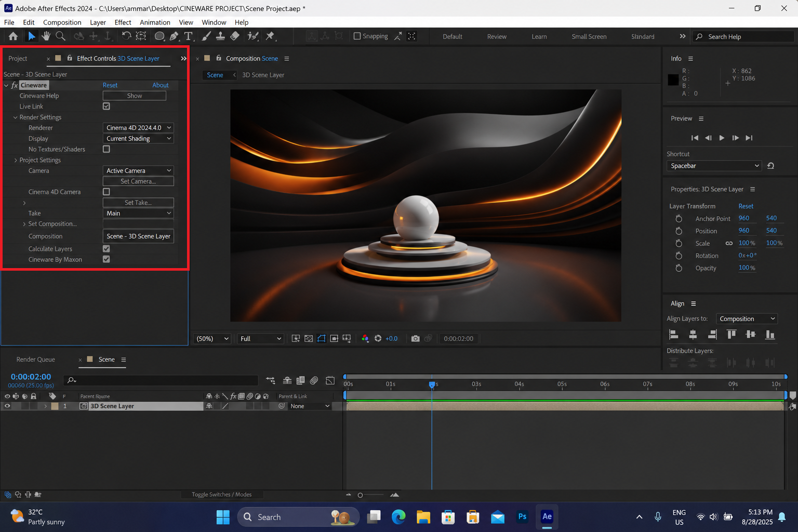
Task: Play the preview
Action: 722,138
